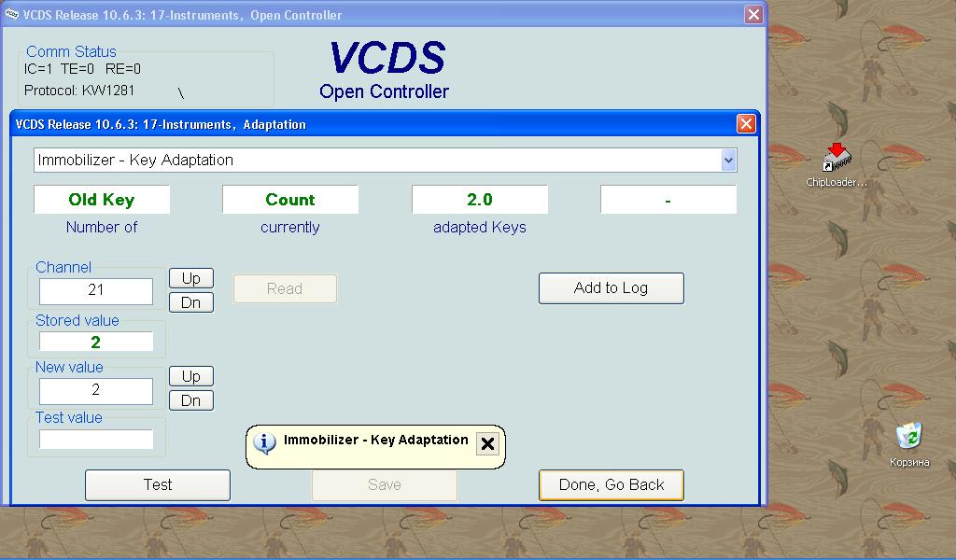This screenshot has width=956, height=560.
Task: Open the Корзина recycle bin icon
Action: [x=908, y=436]
